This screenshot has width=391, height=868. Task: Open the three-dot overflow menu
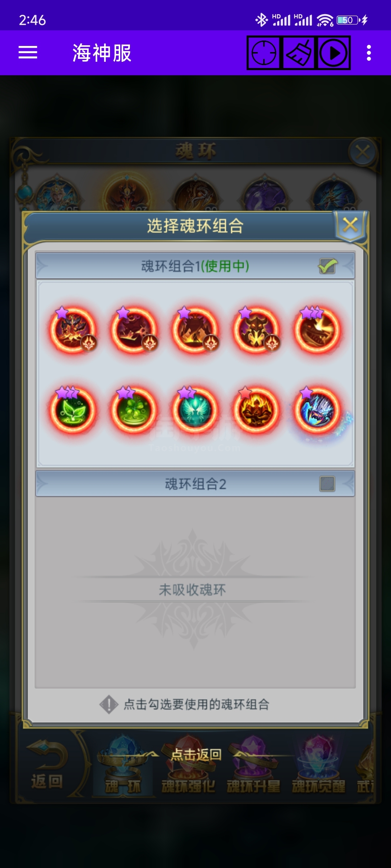(369, 53)
